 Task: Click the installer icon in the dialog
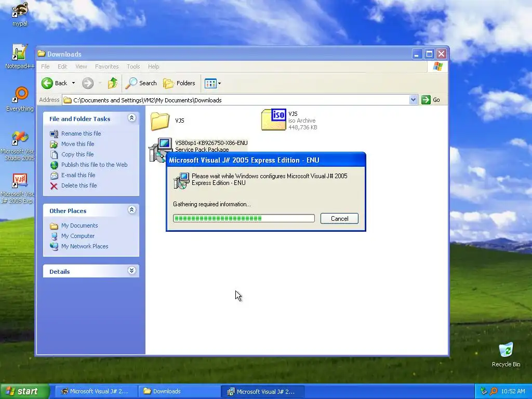point(181,180)
